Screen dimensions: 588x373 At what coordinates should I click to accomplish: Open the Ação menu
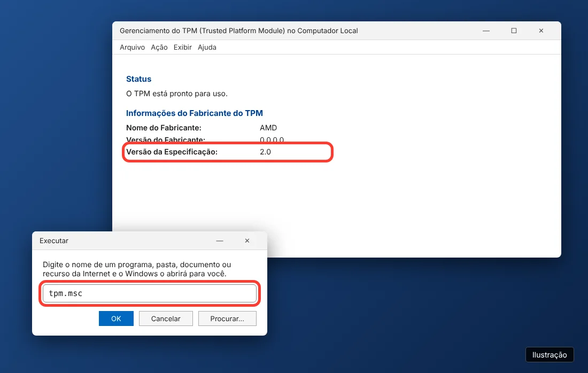tap(159, 47)
